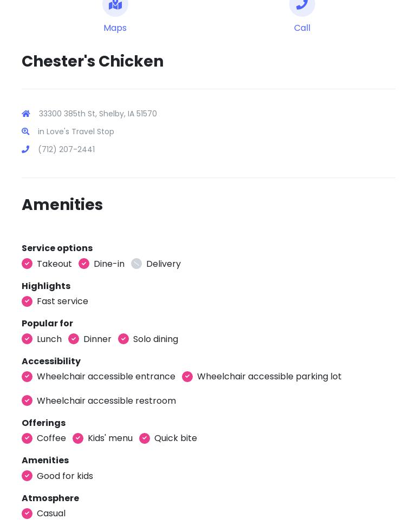The image size is (417, 532).
Task: Click the magnifier icon beside Love's Travel Stop
Action: [x=25, y=132]
